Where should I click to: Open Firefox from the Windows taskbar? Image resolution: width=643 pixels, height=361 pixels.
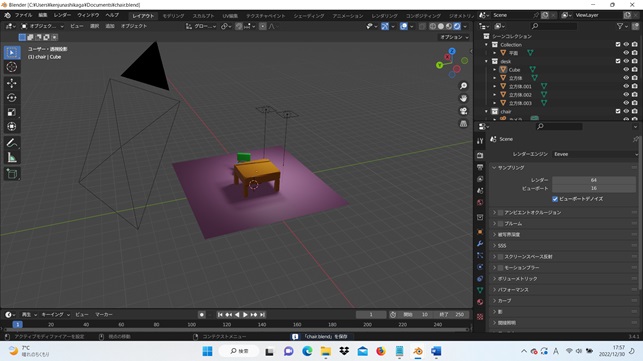(x=381, y=351)
